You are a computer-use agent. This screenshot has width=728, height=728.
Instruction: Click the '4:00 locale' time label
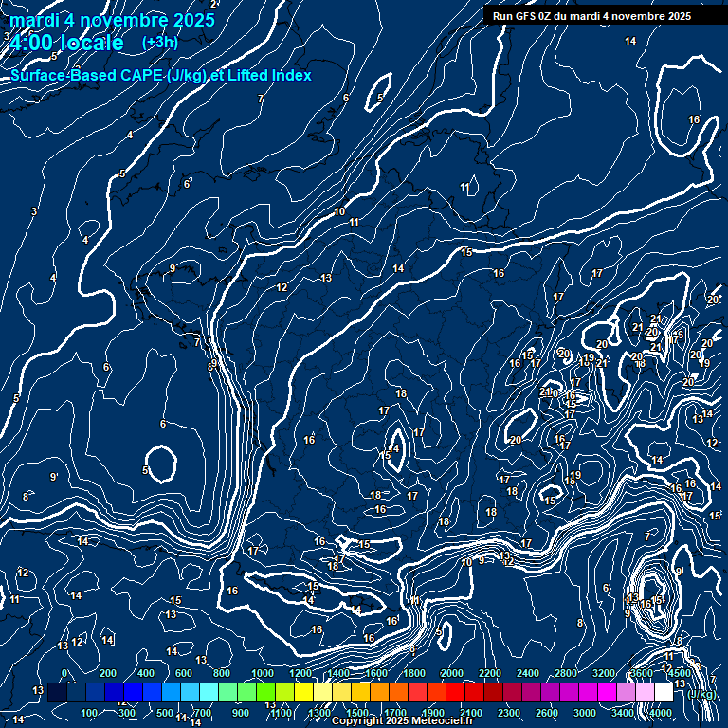pos(66,43)
